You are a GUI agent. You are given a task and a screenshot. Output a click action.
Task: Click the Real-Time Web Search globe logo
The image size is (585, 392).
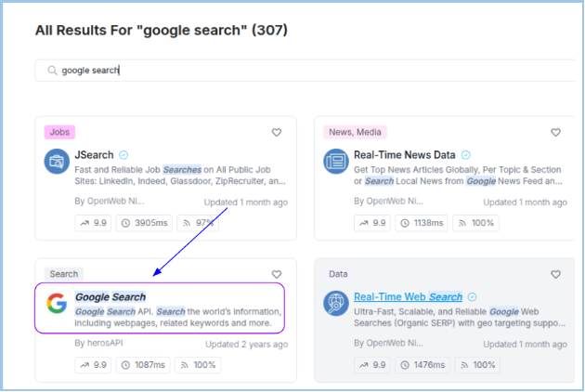(336, 303)
